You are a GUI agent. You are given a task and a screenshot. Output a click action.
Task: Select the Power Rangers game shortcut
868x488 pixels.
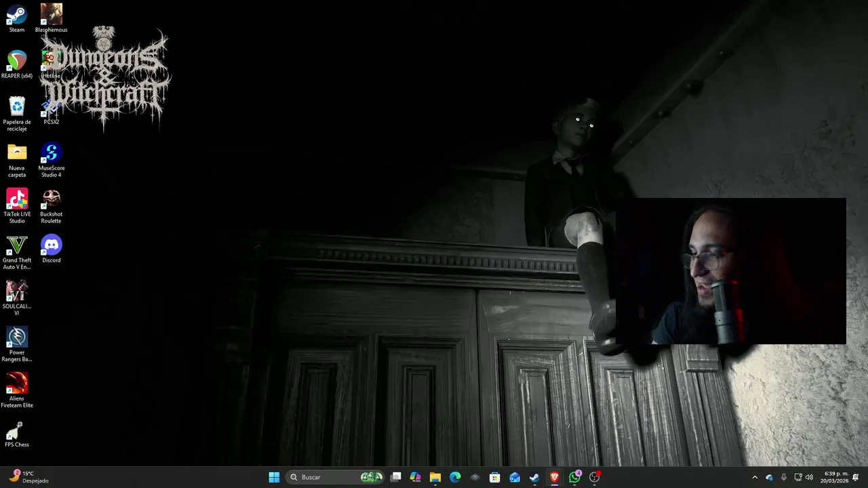17,344
